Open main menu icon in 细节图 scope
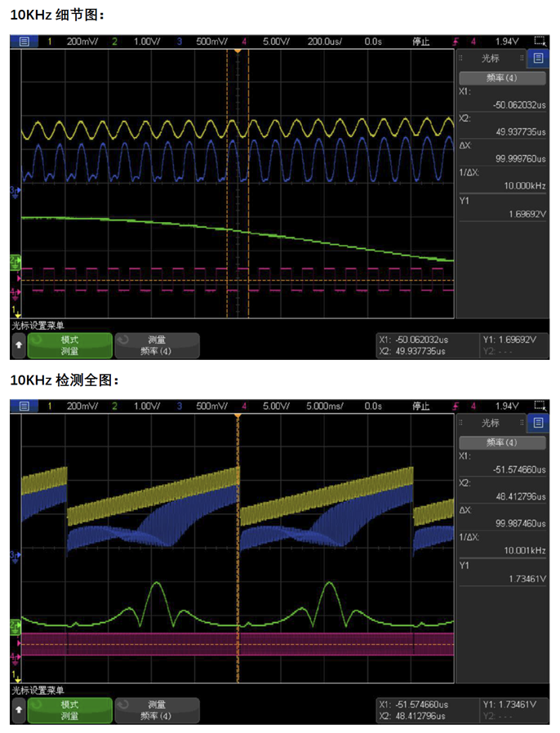Screen dimensions: 560x733 (x=24, y=41)
